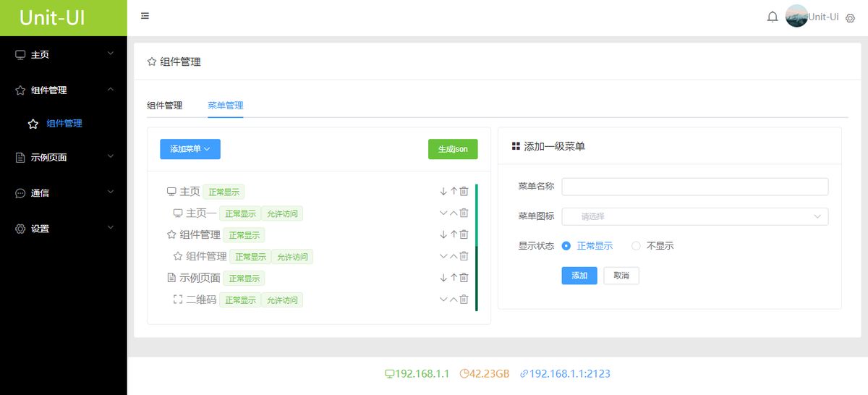Image resolution: width=868 pixels, height=395 pixels.
Task: Select 正常显示 radio option
Action: 587,246
